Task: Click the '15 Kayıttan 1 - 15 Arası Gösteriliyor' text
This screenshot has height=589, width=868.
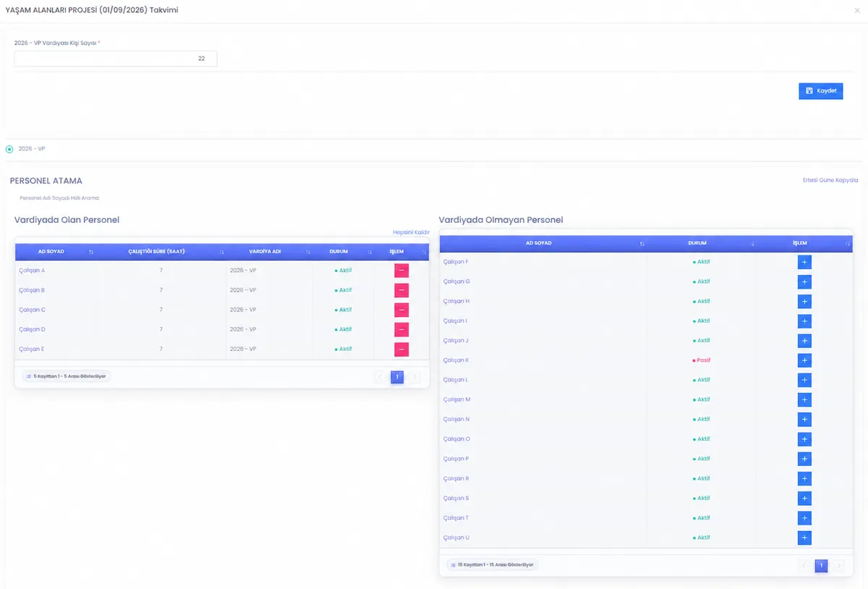Action: coord(495,564)
